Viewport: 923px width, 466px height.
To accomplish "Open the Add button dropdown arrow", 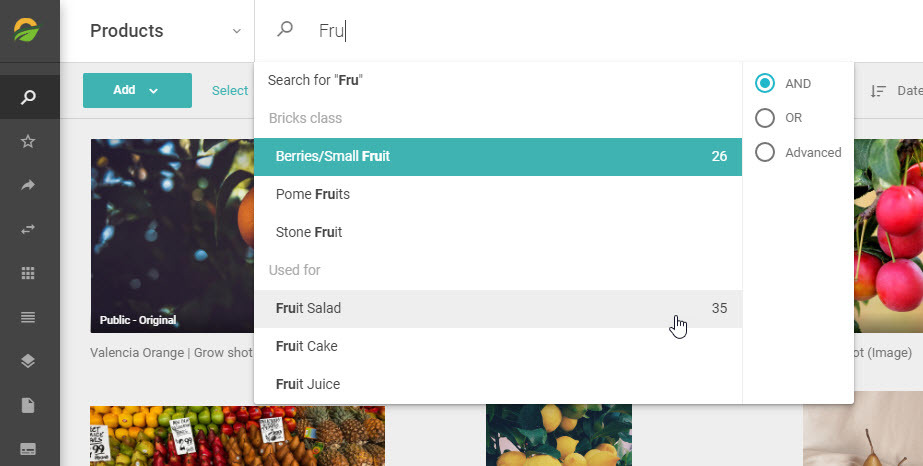I will pos(154,91).
